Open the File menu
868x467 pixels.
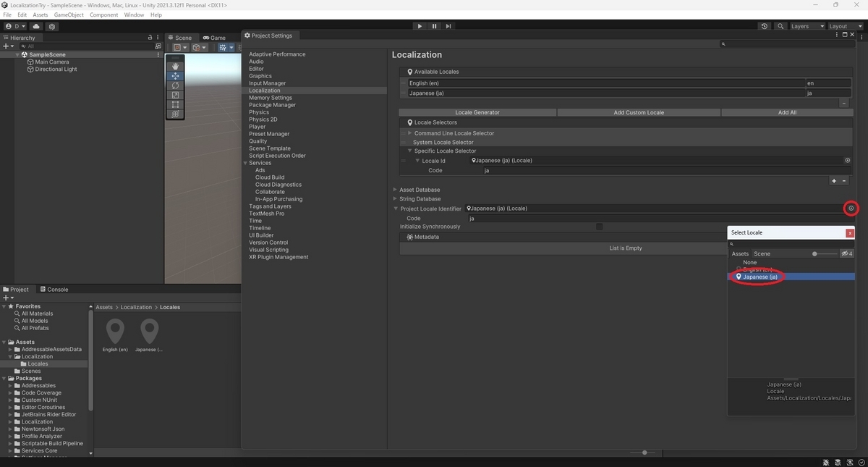7,14
